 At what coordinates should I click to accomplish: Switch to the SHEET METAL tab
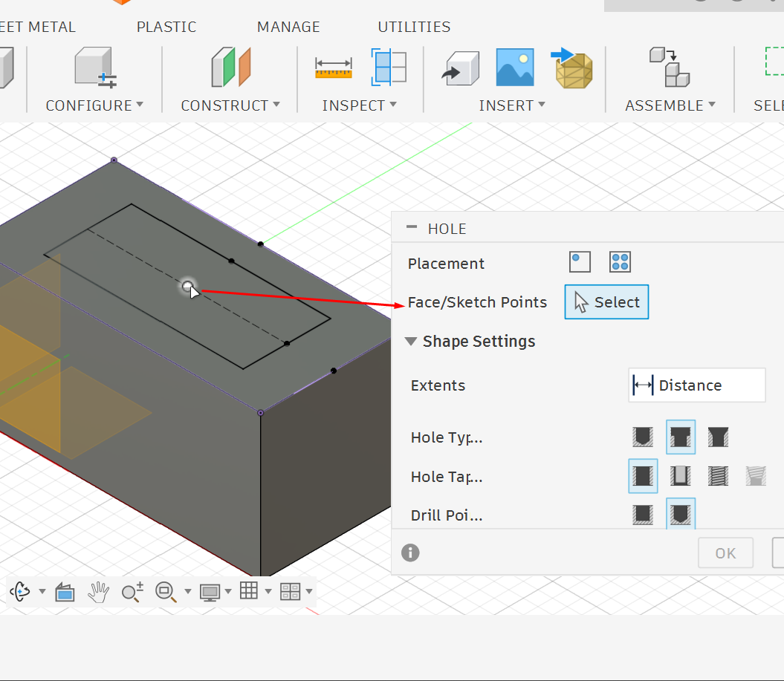[38, 27]
